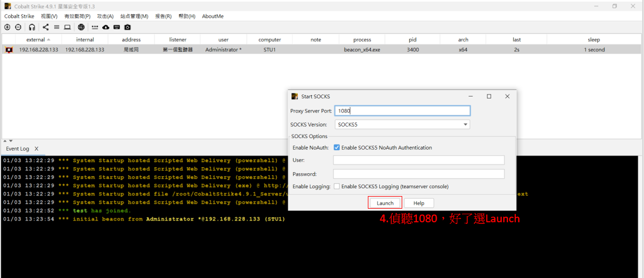The width and height of the screenshot is (644, 278).
Task: Click the listener column header
Action: tap(178, 40)
